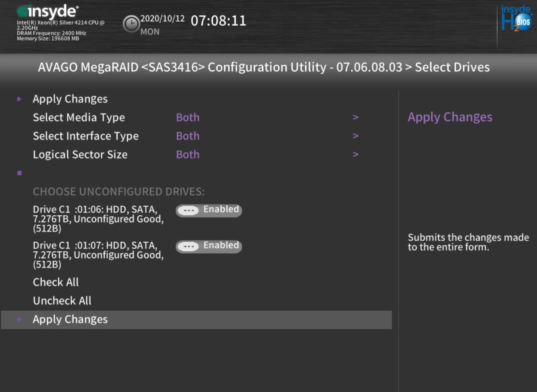Click Check All

(56, 282)
